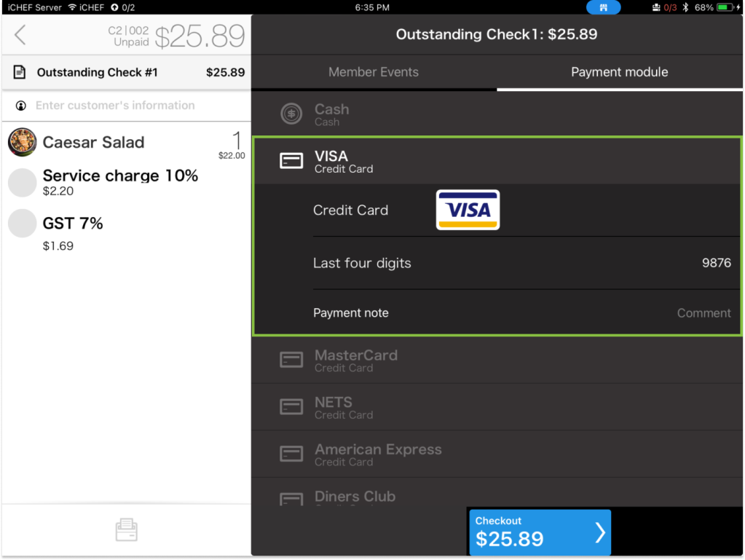Open Outstanding Check #1 row
This screenshot has height=560, width=745.
tap(126, 72)
